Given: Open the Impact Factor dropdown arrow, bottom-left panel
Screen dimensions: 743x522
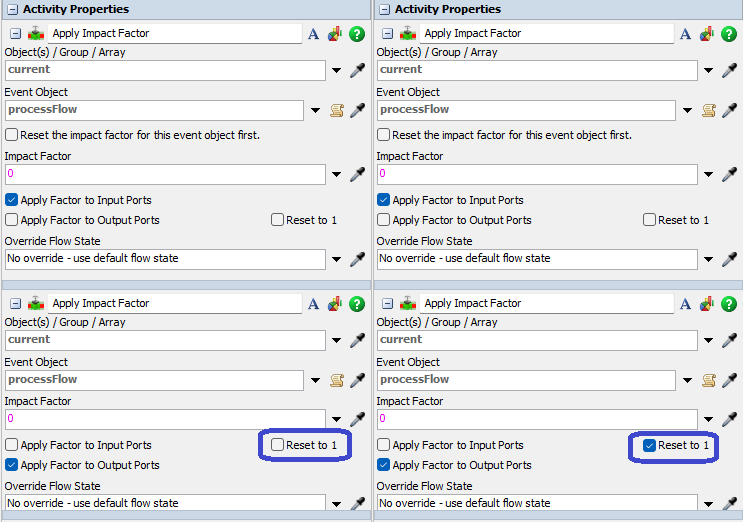Looking at the screenshot, I should tap(336, 420).
